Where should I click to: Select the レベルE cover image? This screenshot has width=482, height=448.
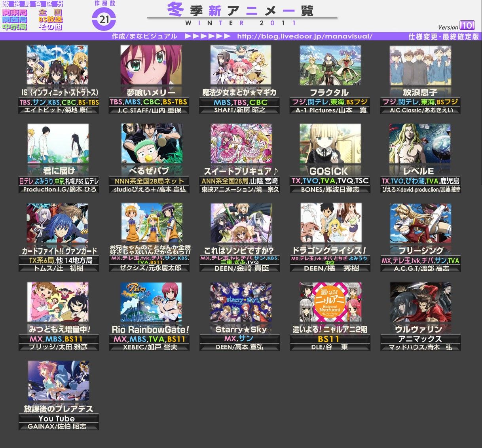[x=420, y=144]
